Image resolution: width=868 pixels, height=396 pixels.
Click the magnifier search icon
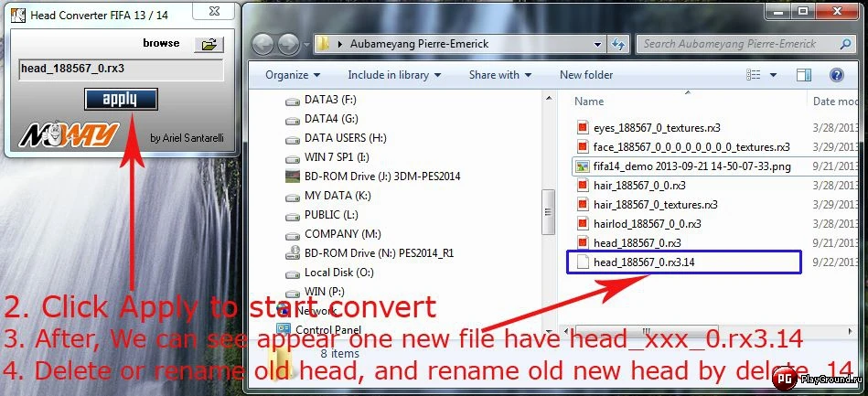845,44
